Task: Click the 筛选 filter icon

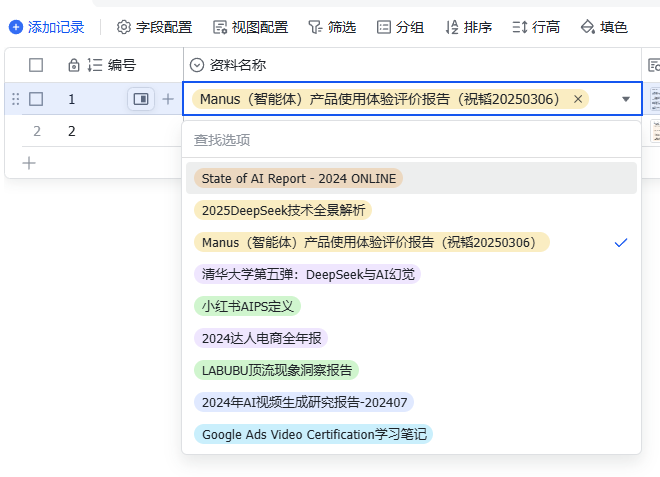Action: pyautogui.click(x=315, y=27)
